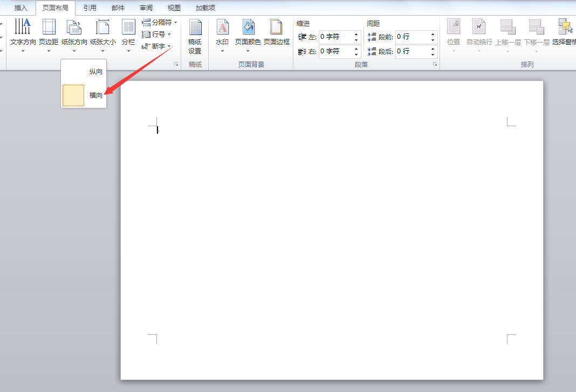This screenshot has width=576, height=392.
Task: Open the 分栏 columns tool
Action: [128, 36]
